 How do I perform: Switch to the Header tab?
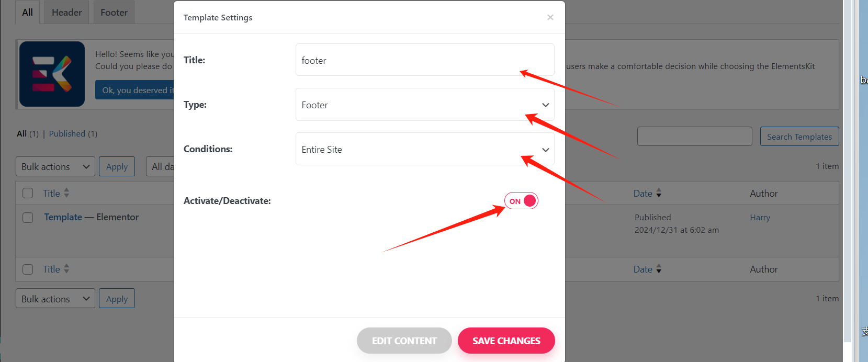click(x=66, y=13)
